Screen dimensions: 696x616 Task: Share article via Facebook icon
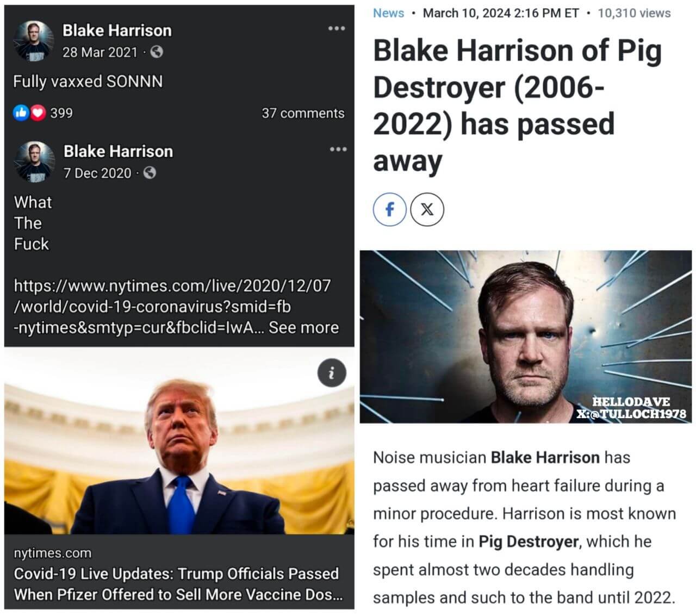pyautogui.click(x=389, y=209)
